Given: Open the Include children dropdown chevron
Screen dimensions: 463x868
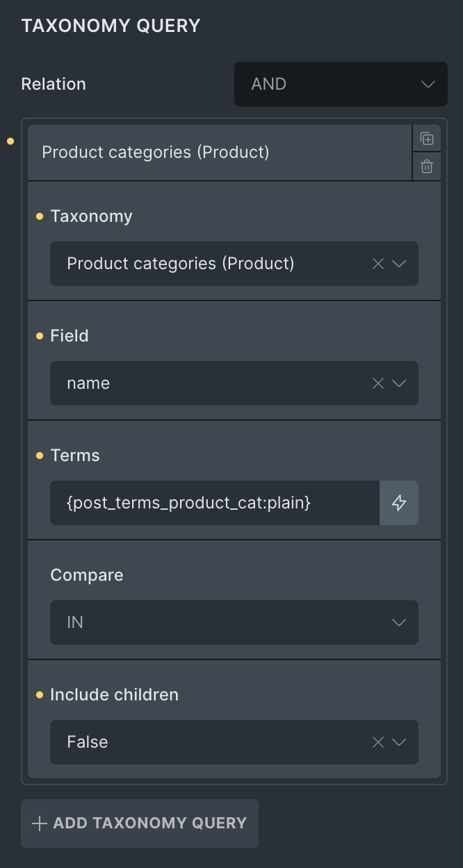Looking at the screenshot, I should [399, 742].
